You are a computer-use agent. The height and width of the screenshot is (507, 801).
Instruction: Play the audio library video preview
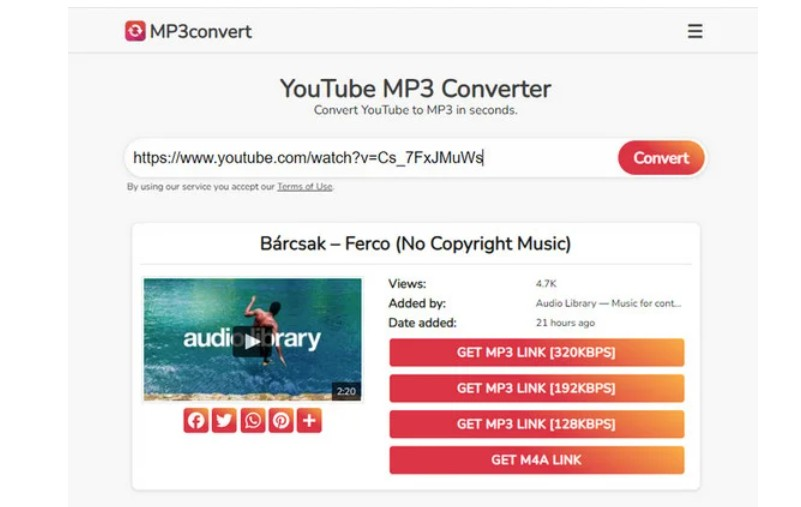[251, 341]
